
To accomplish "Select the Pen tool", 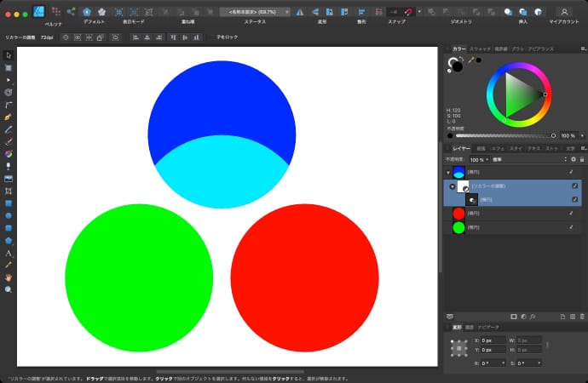I will 9,116.
